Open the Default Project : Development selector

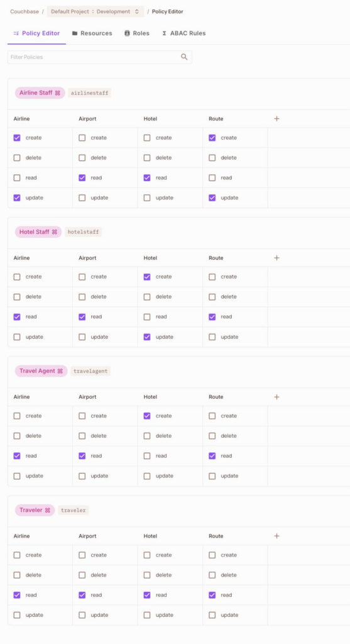(95, 11)
